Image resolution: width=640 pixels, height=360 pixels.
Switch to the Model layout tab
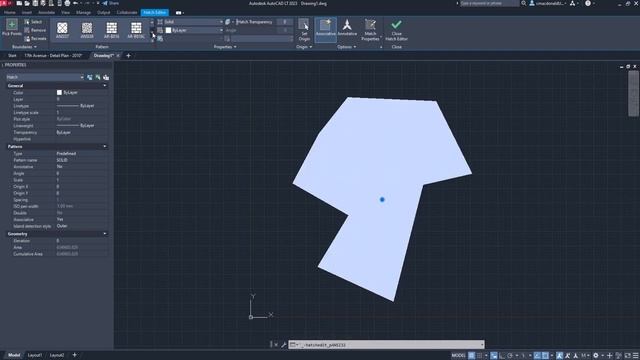point(14,355)
